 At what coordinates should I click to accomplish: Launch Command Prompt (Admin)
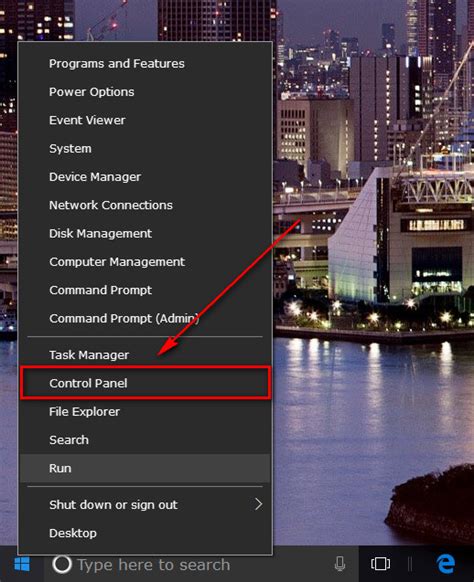click(x=146, y=318)
